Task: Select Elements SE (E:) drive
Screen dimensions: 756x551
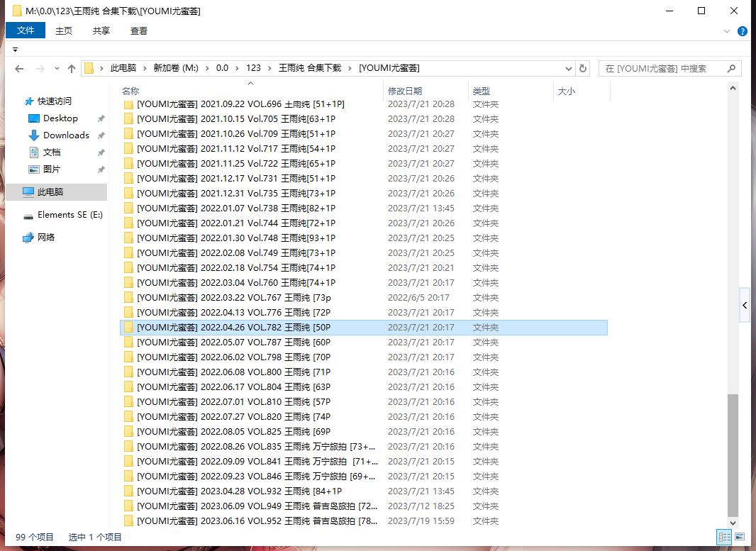Action: click(x=70, y=215)
